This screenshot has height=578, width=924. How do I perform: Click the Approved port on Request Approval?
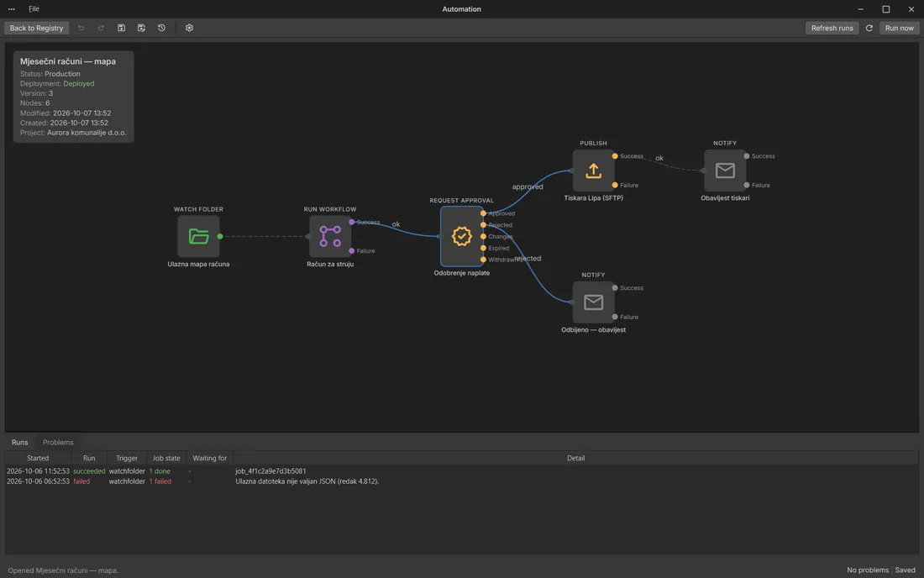(483, 213)
